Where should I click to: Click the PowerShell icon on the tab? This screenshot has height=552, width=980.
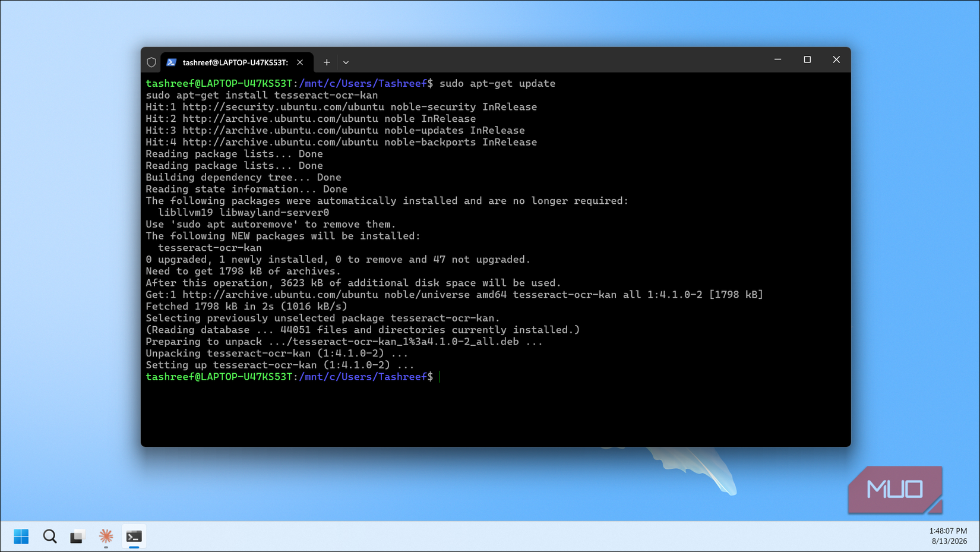click(172, 62)
